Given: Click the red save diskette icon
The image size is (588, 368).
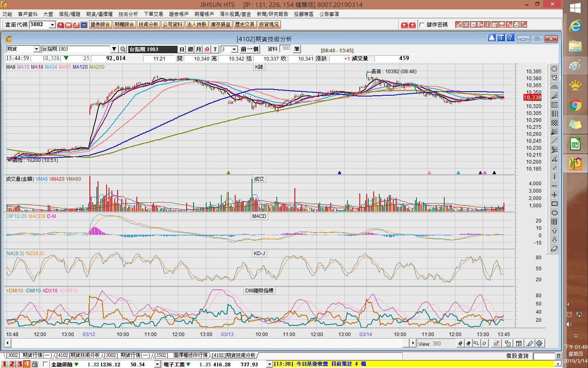Looking at the screenshot, I should coord(473,25).
